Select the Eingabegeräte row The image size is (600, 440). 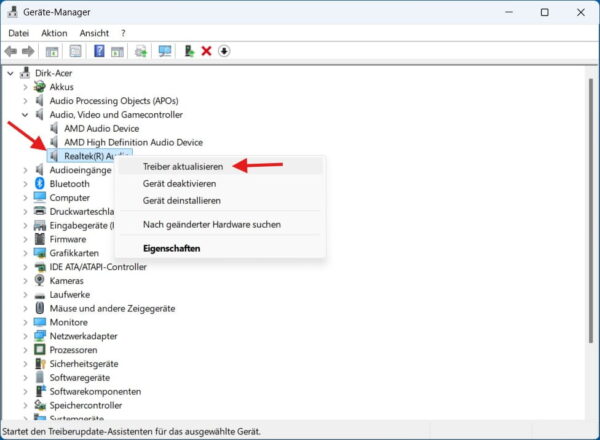click(82, 225)
